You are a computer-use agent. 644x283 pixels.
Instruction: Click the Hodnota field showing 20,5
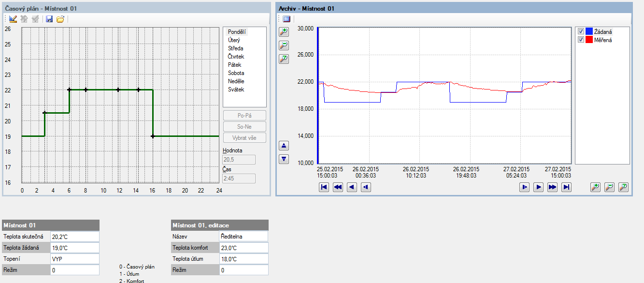(x=239, y=160)
